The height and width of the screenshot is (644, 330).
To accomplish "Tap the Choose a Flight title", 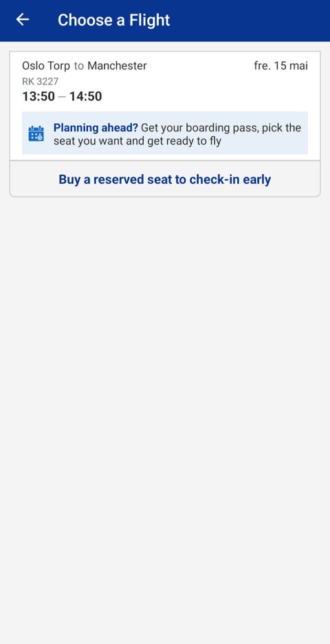I will [113, 20].
